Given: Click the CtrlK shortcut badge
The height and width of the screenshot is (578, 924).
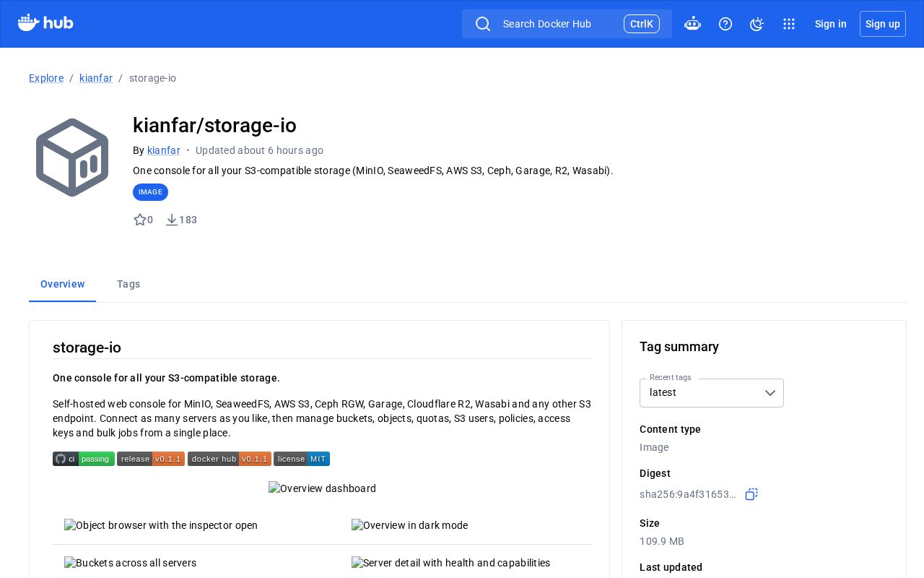Looking at the screenshot, I should coord(642,24).
